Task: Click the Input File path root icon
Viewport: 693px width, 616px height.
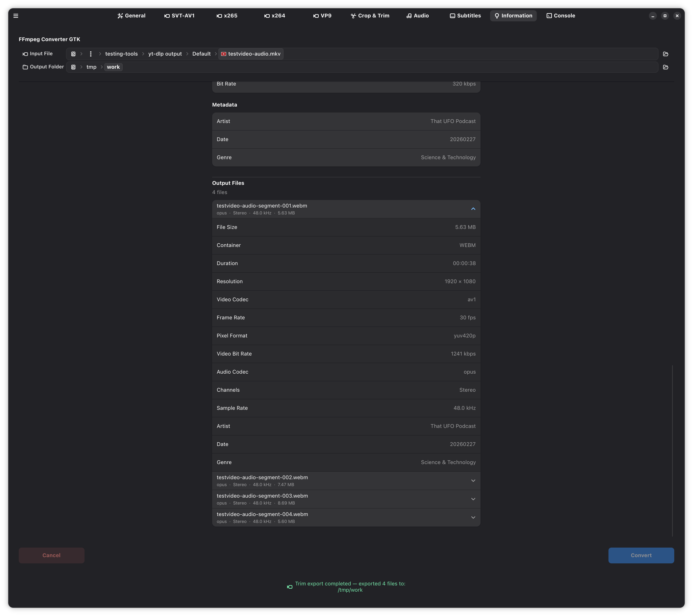Action: [x=73, y=54]
